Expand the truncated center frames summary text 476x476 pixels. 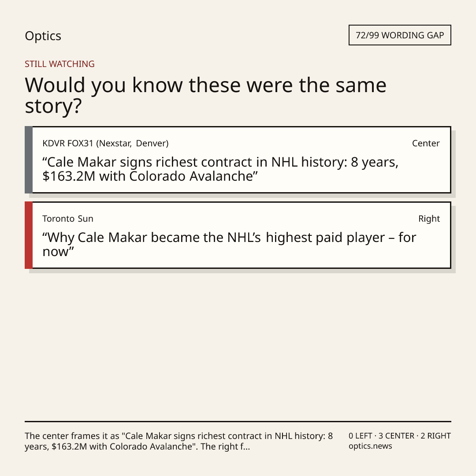[179, 441]
